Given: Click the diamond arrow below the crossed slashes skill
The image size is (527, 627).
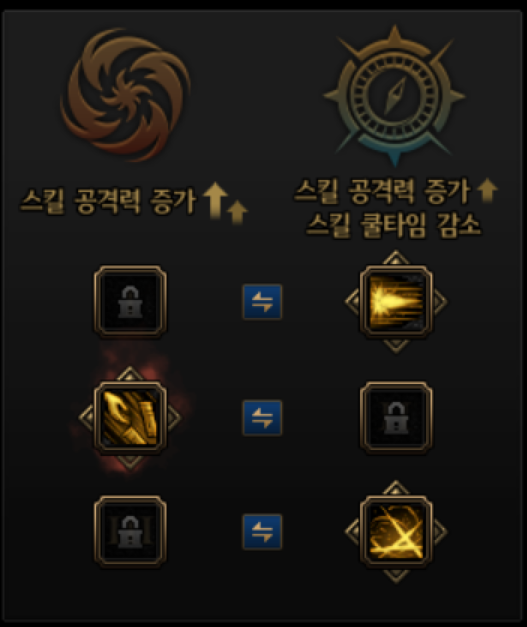Looking at the screenshot, I should [x=395, y=575].
